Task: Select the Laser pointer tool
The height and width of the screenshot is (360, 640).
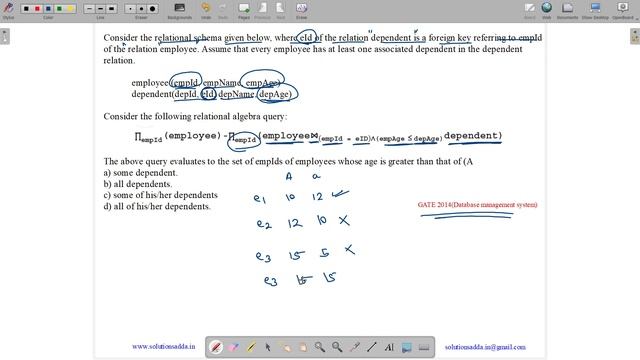Action: click(354, 347)
